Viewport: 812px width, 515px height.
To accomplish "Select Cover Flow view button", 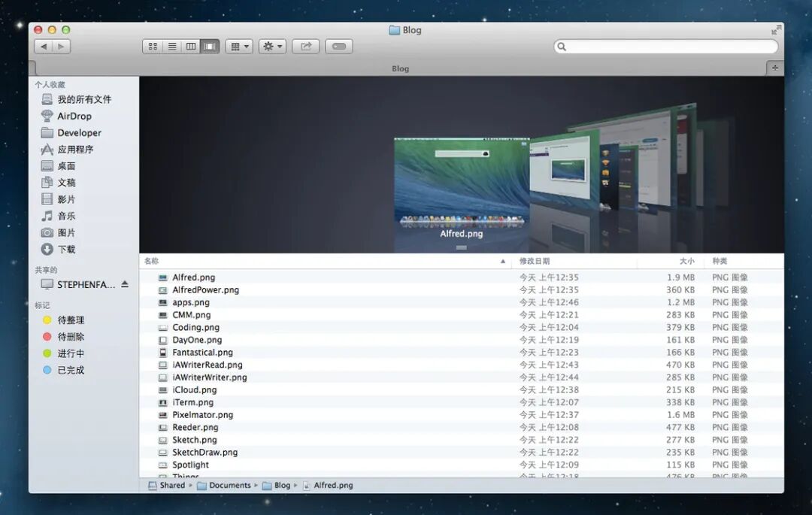I will 211,47.
